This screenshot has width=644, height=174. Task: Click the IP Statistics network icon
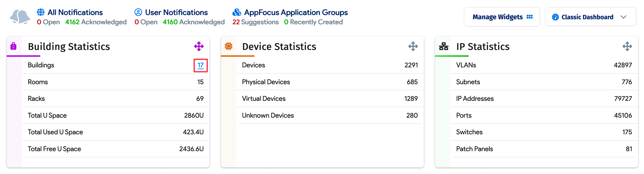pos(443,47)
